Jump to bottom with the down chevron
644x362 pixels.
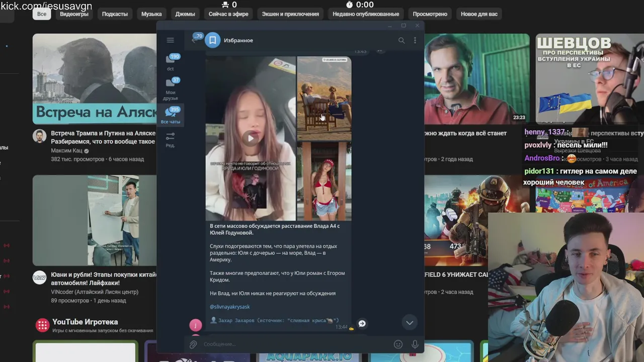click(410, 323)
